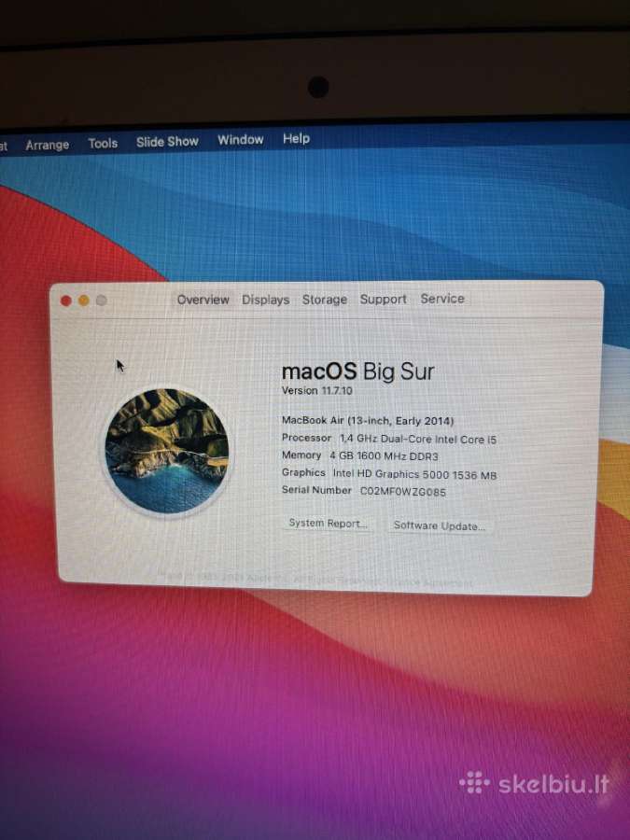Click the Memory 4 GB 1600 MHz DDR3 line

(x=360, y=455)
